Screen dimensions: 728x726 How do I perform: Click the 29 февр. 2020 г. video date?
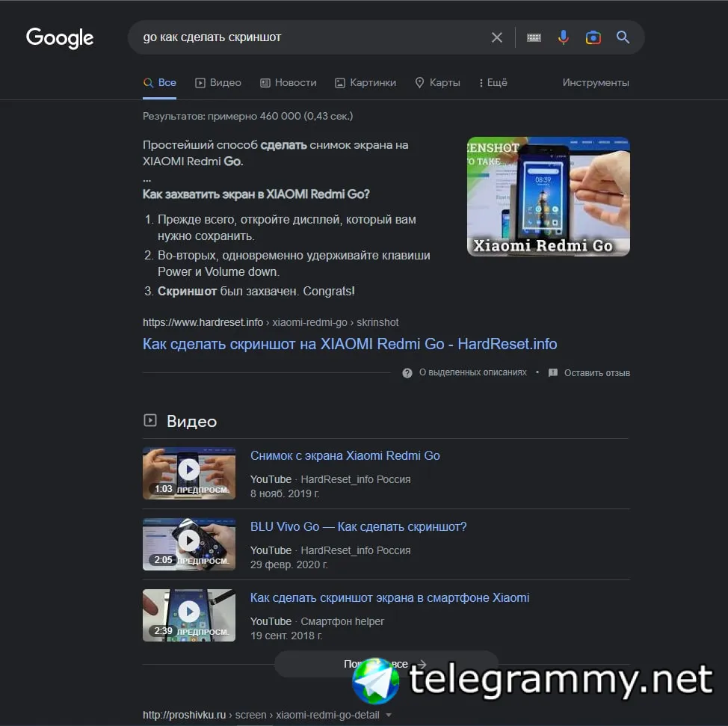pyautogui.click(x=289, y=565)
